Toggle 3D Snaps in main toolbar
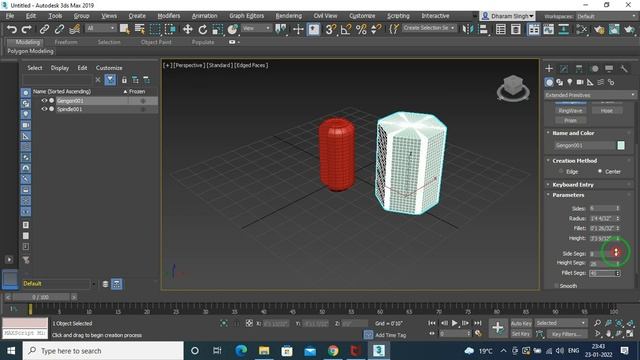Image resolution: width=640 pixels, height=360 pixels. click(331, 29)
